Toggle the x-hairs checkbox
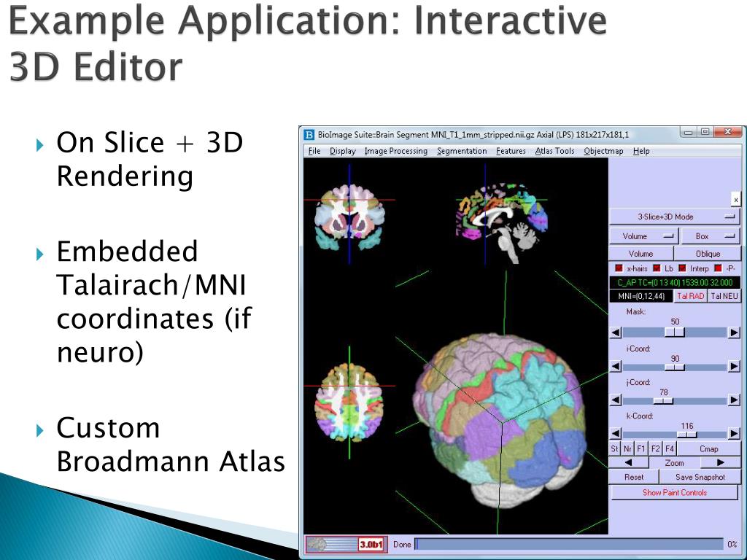747x560 pixels. click(619, 268)
